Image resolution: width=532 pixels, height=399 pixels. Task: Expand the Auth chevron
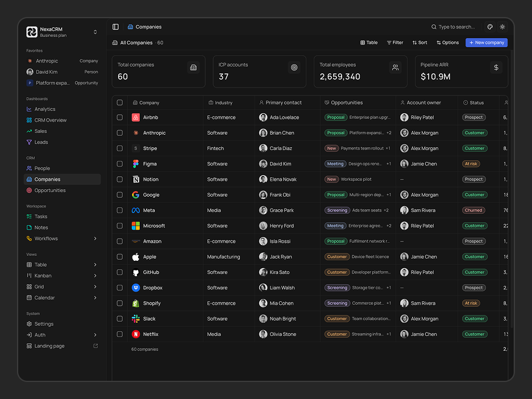tap(95, 335)
